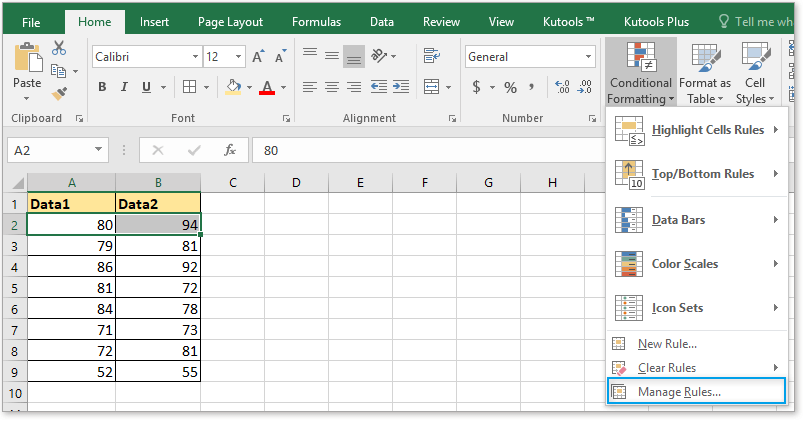804x421 pixels.
Task: Apply center horizontal alignment
Action: pyautogui.click(x=332, y=87)
